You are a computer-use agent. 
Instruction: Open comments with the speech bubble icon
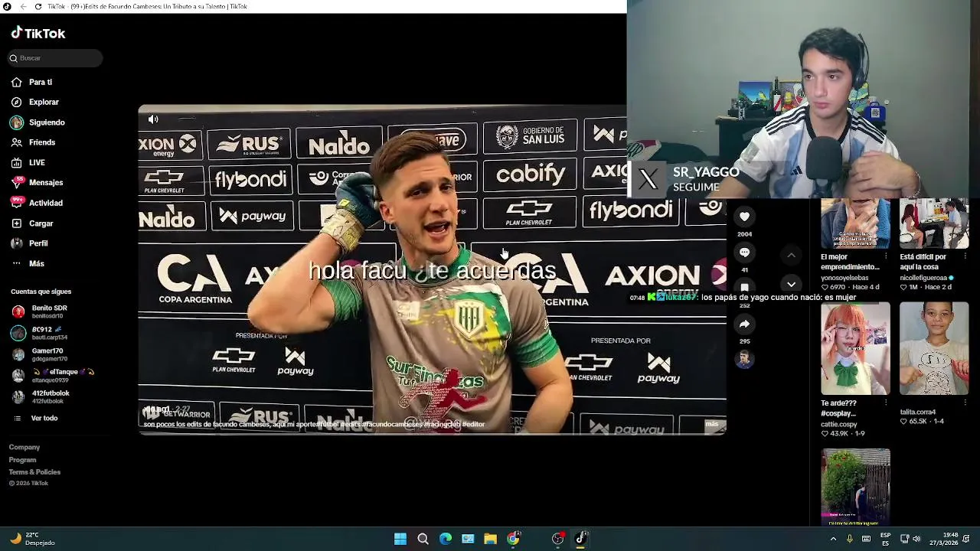click(x=744, y=253)
